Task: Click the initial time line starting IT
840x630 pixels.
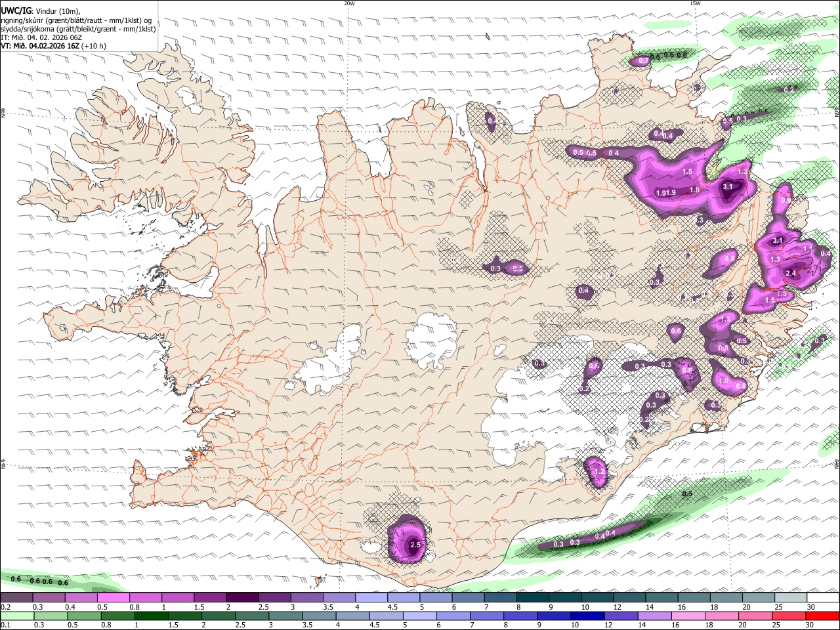Action: 42,37
